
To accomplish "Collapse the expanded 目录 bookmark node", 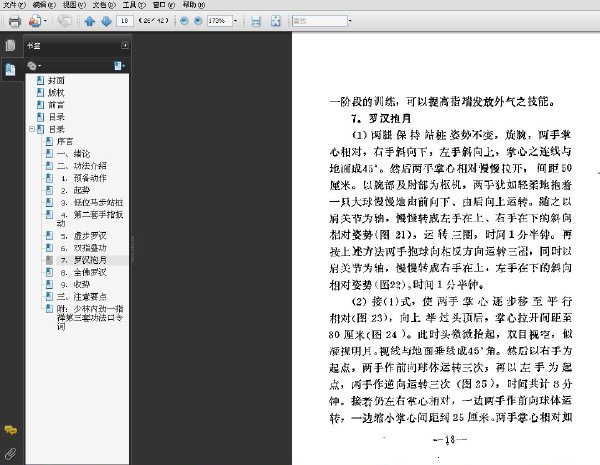I will [32, 129].
